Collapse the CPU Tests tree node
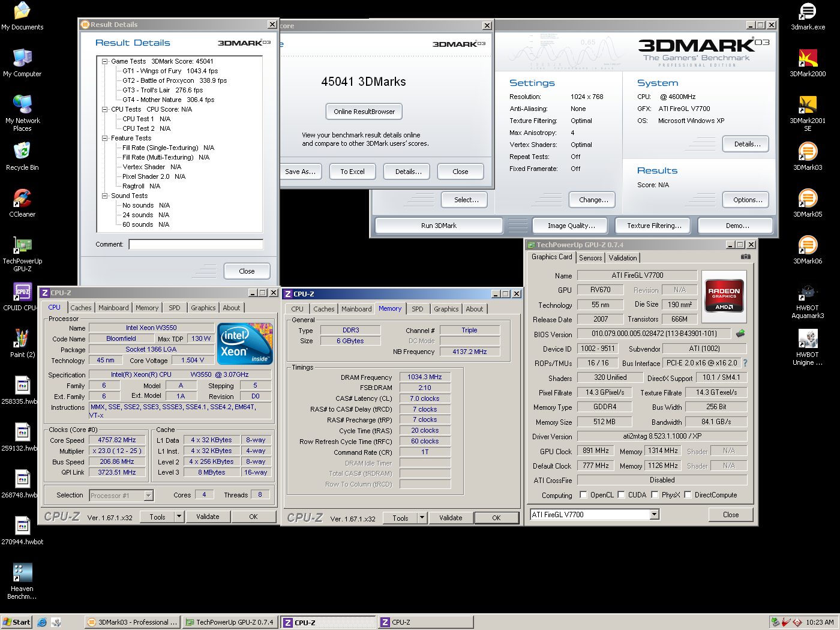The height and width of the screenshot is (630, 840). 104,109
